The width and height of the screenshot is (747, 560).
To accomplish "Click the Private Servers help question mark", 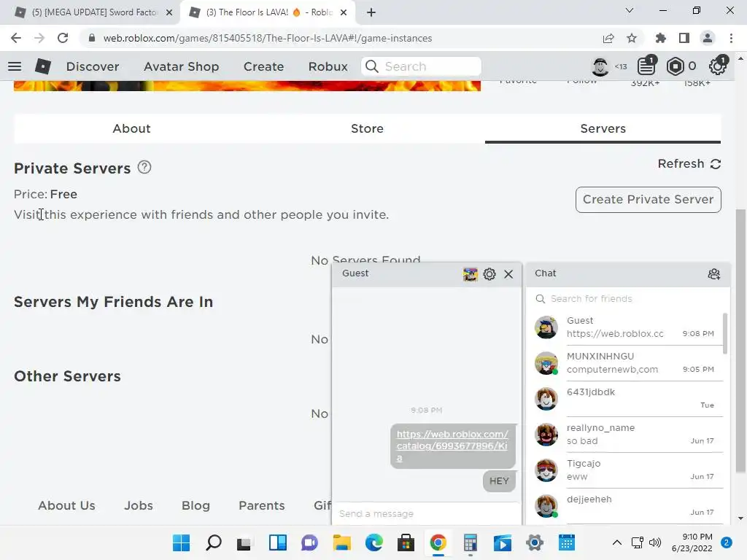I will tap(144, 168).
